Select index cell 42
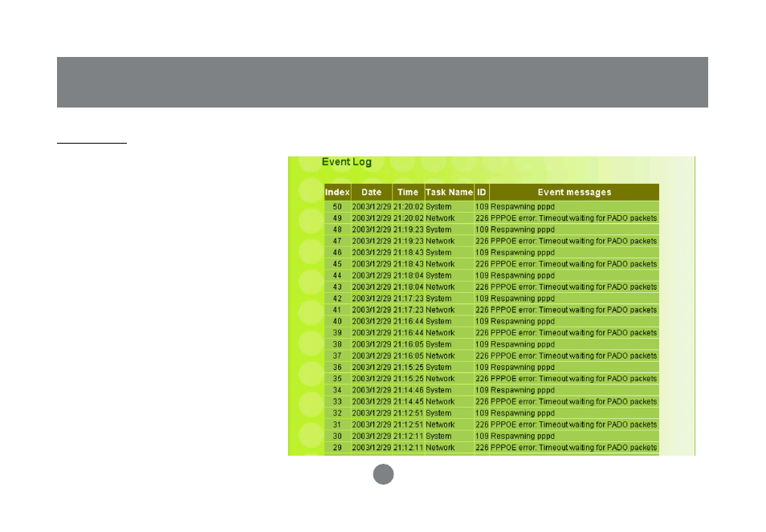This screenshot has width=766, height=532. click(337, 298)
